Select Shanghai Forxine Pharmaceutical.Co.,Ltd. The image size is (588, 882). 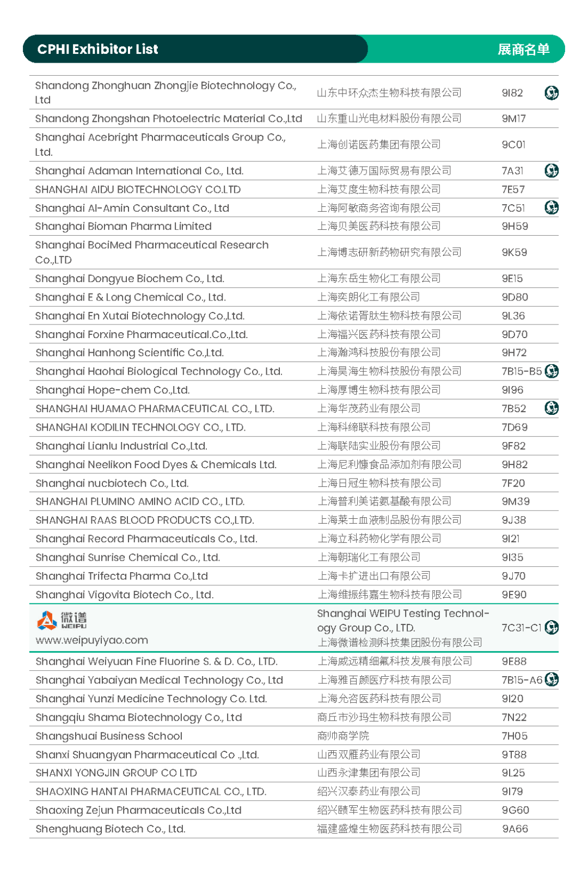141,334
